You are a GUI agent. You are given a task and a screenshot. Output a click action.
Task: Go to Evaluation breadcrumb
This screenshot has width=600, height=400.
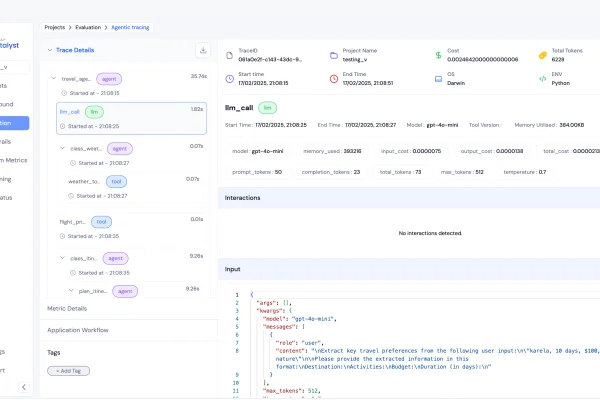pos(88,27)
